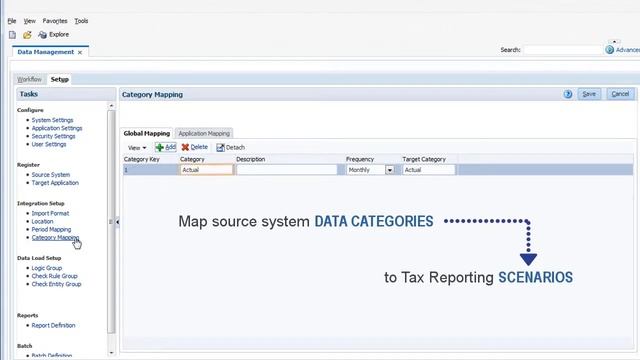Click the new document icon
The image size is (640, 360).
pos(12,35)
